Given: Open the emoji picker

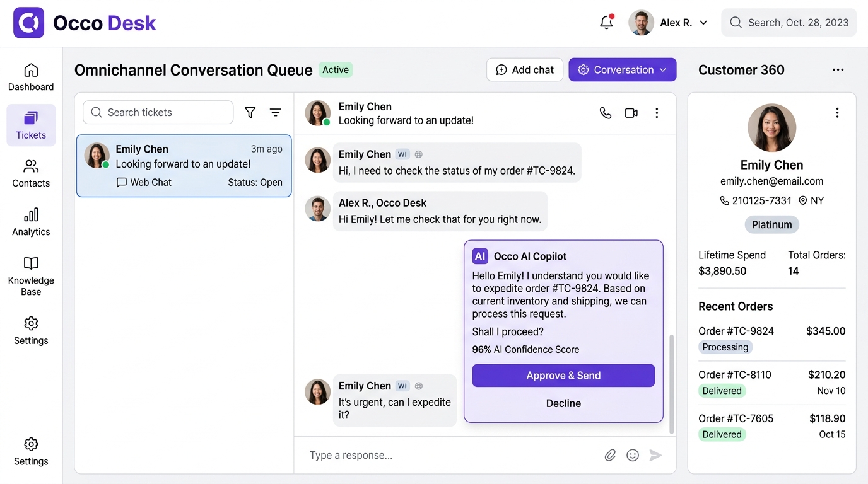Looking at the screenshot, I should pos(633,455).
